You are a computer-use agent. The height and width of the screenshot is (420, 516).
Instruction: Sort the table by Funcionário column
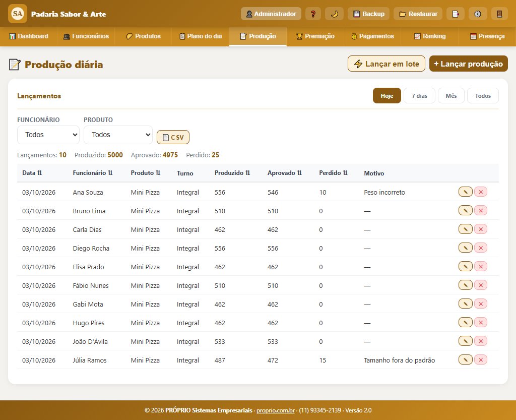[x=93, y=173]
